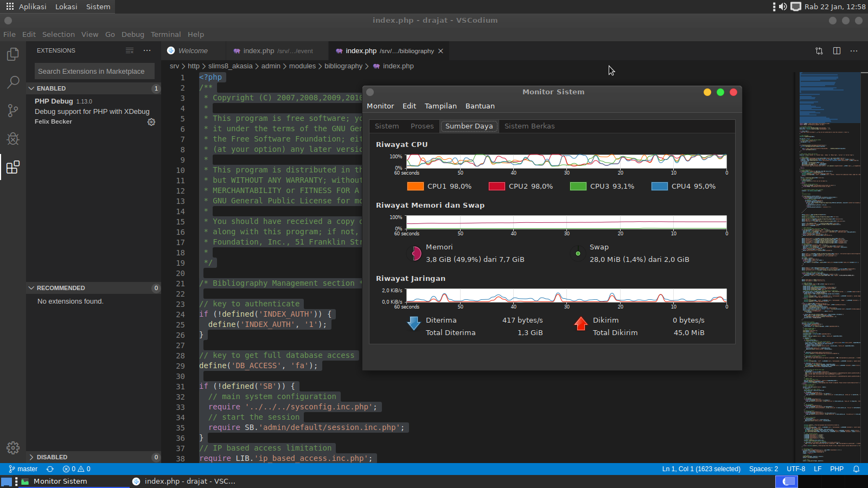Click the clear extensions search results icon

(130, 50)
